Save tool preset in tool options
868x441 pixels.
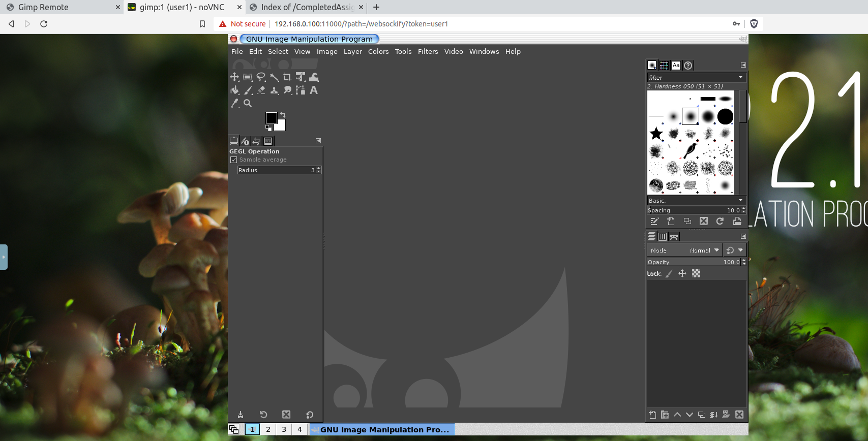[241, 415]
